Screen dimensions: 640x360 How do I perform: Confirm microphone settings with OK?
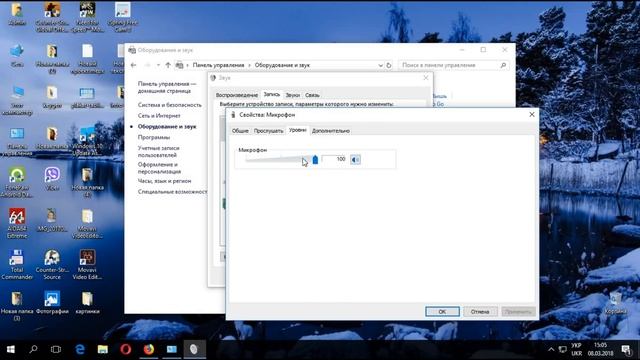pos(442,311)
